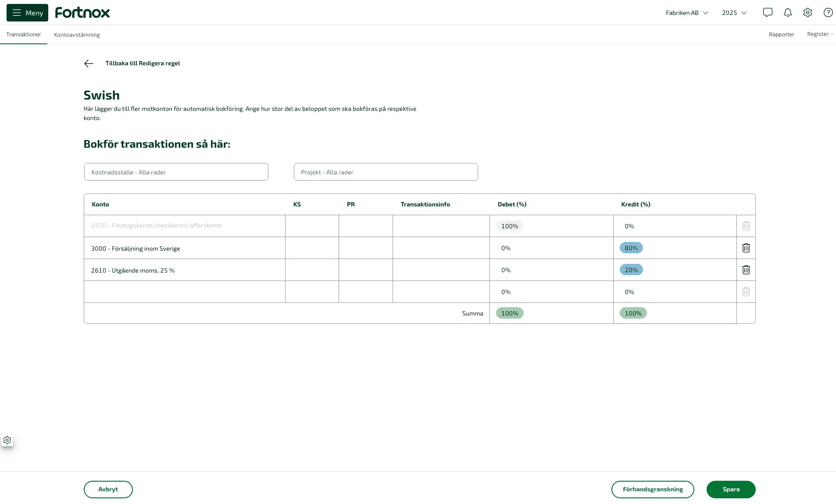Viewport: 836px width, 504px height.
Task: Switch to the Kontoavstämning tab
Action: click(77, 35)
